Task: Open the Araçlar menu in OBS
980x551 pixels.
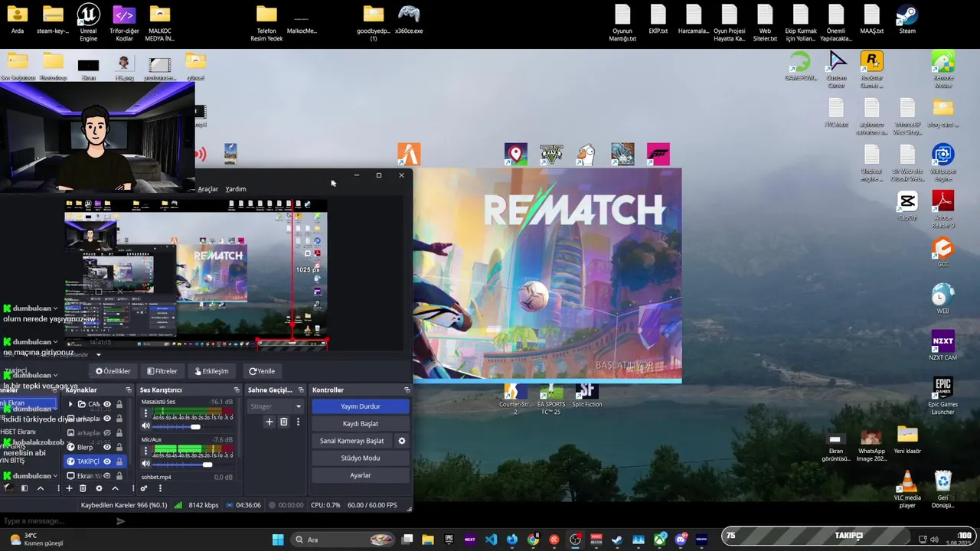Action: click(x=207, y=189)
